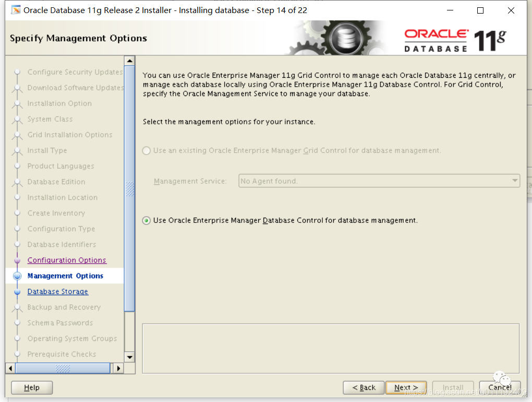This screenshot has height=402, width=532.
Task: Click Database Edition step
Action: [56, 182]
